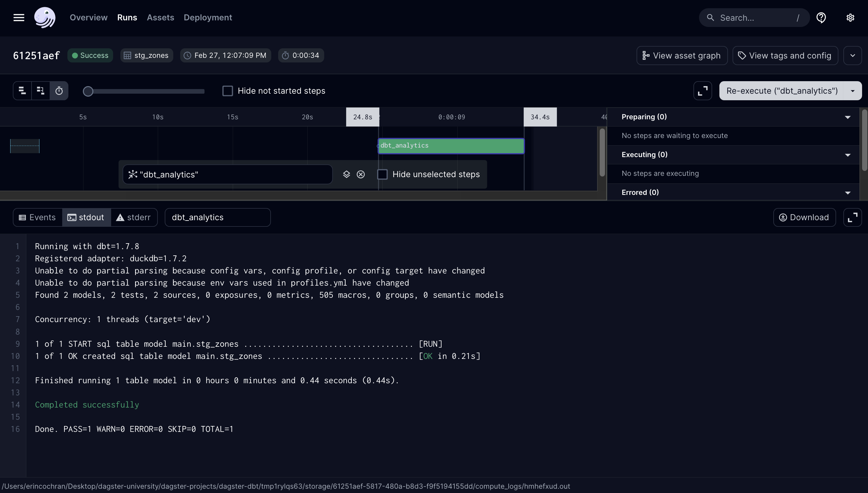Click the Gantt zoom slider handle
This screenshot has height=493, width=868.
click(88, 91)
